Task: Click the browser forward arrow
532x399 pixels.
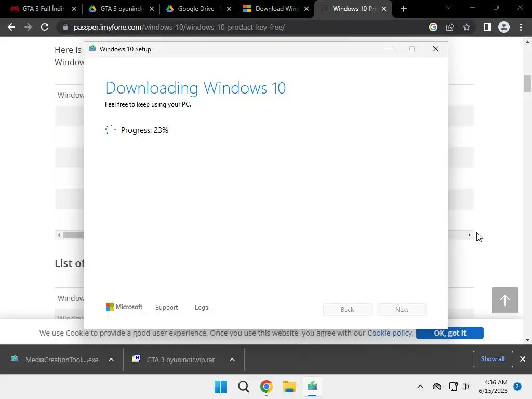Action: (28, 27)
